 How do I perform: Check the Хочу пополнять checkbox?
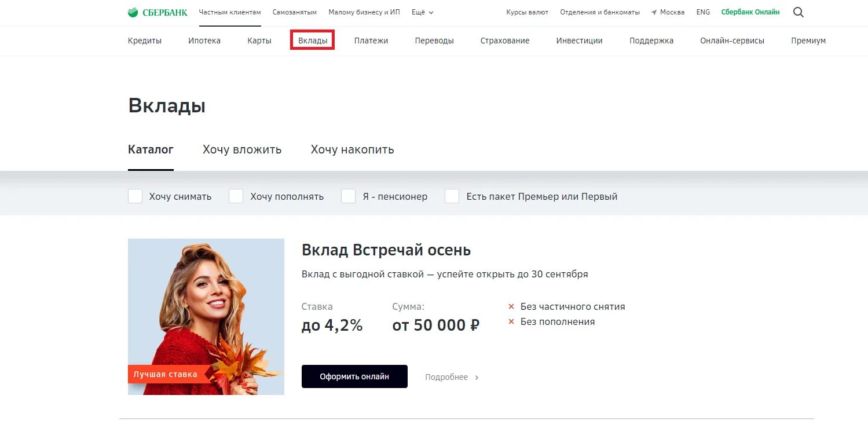tap(236, 196)
